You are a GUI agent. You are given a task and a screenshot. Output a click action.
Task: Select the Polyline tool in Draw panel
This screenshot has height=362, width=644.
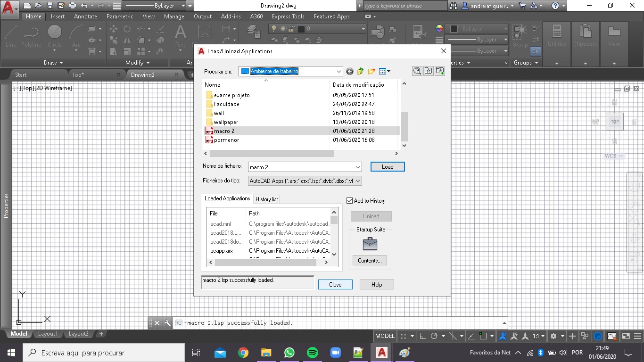(31, 36)
